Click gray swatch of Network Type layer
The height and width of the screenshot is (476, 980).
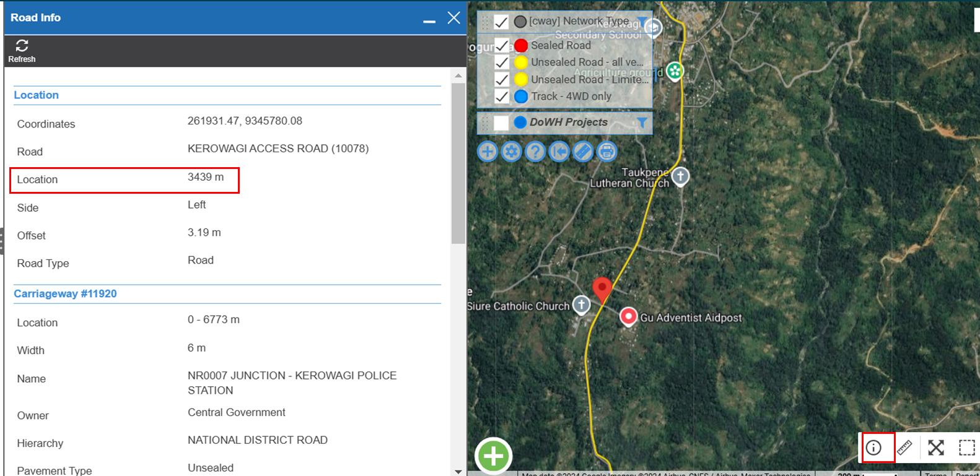click(x=520, y=22)
